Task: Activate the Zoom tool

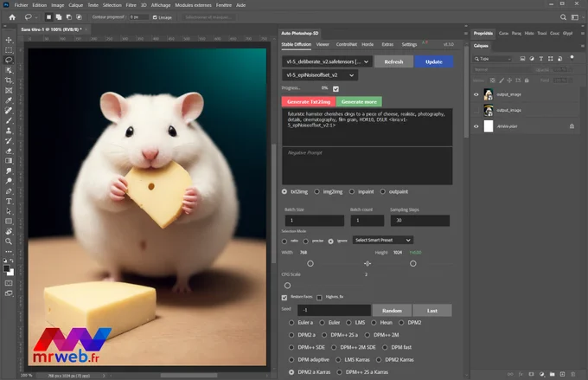Action: click(9, 242)
